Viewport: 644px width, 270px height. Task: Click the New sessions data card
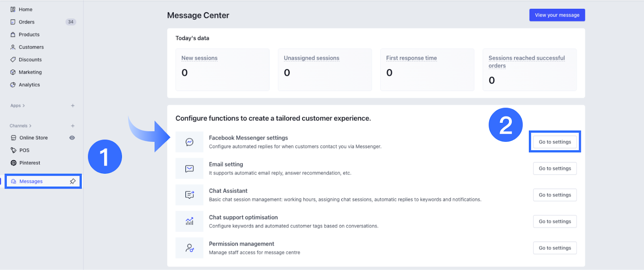(222, 69)
